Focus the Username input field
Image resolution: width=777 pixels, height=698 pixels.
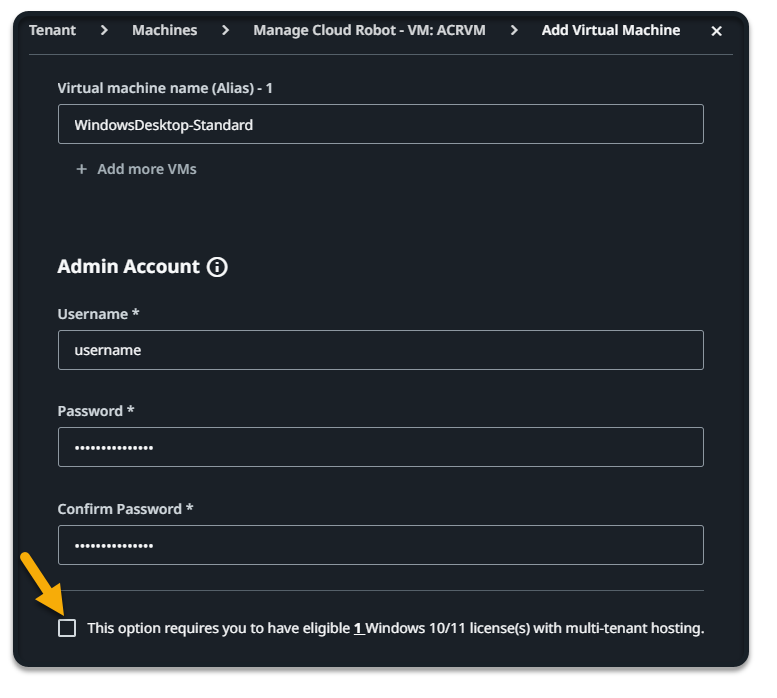pos(381,350)
